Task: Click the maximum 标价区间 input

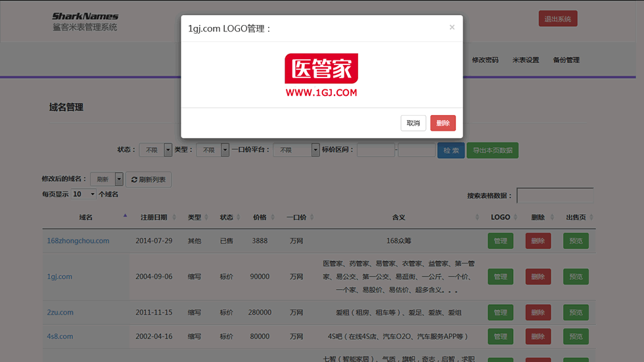Action: click(417, 150)
